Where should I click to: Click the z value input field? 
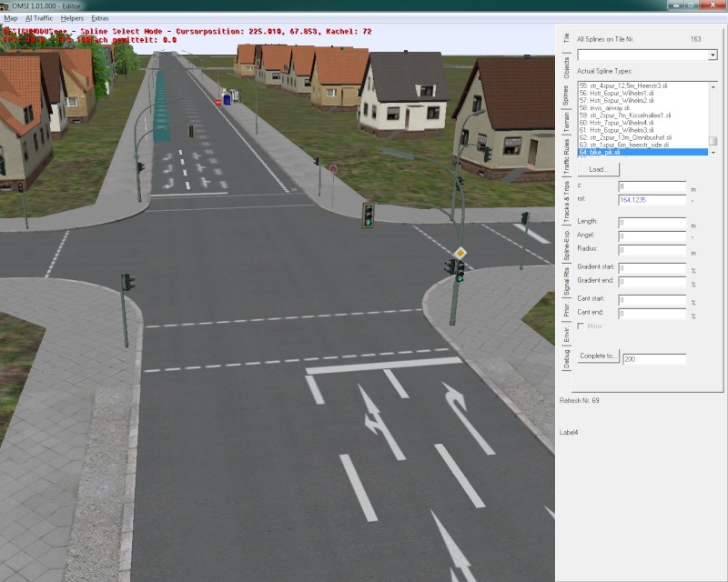coord(652,186)
